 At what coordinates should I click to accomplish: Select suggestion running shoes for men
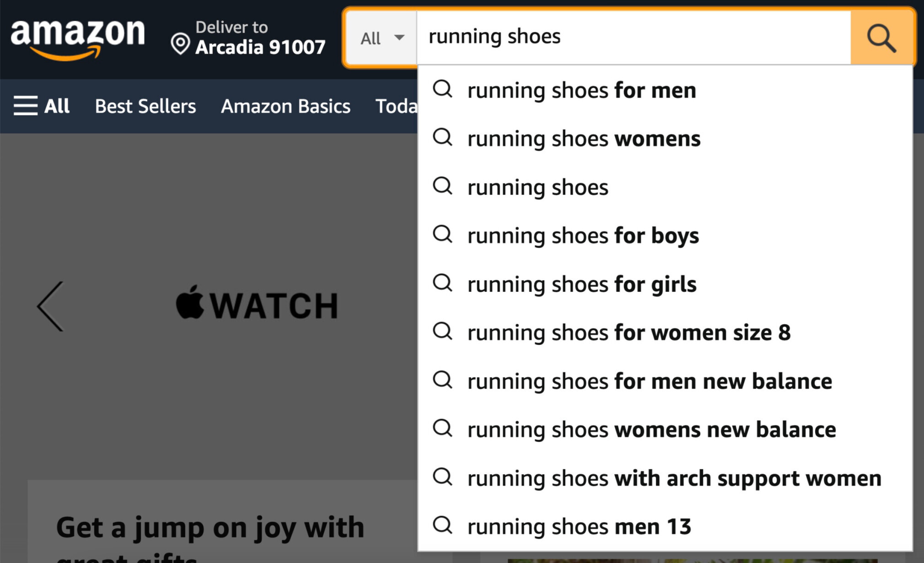tap(665, 90)
